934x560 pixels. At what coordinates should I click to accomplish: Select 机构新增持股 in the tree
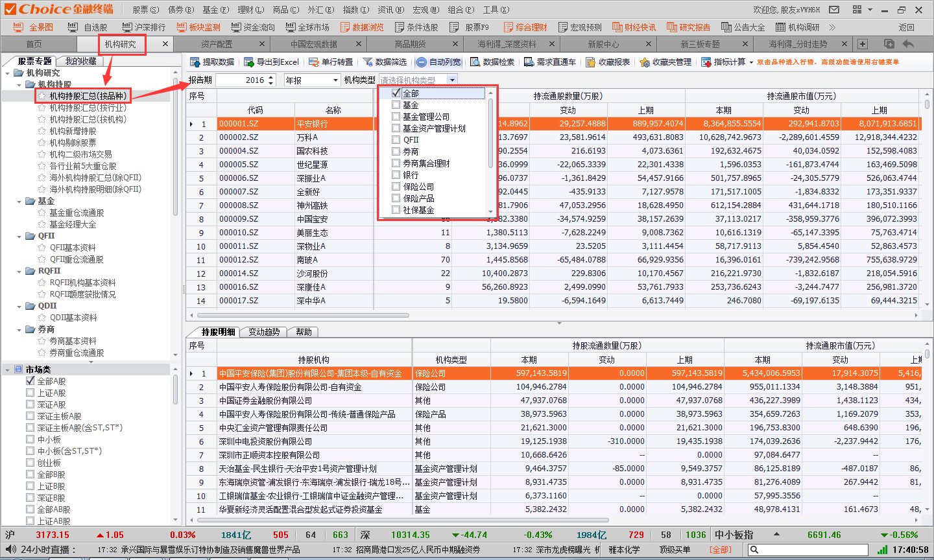point(73,131)
